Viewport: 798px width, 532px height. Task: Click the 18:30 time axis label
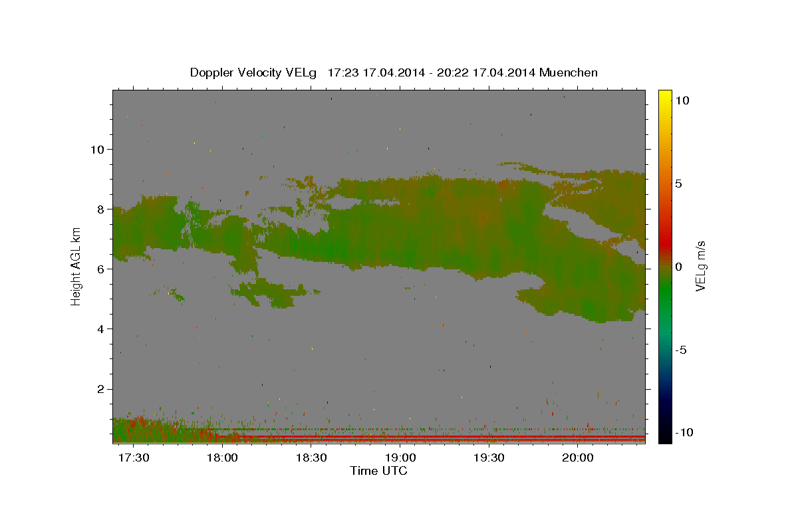click(x=311, y=458)
